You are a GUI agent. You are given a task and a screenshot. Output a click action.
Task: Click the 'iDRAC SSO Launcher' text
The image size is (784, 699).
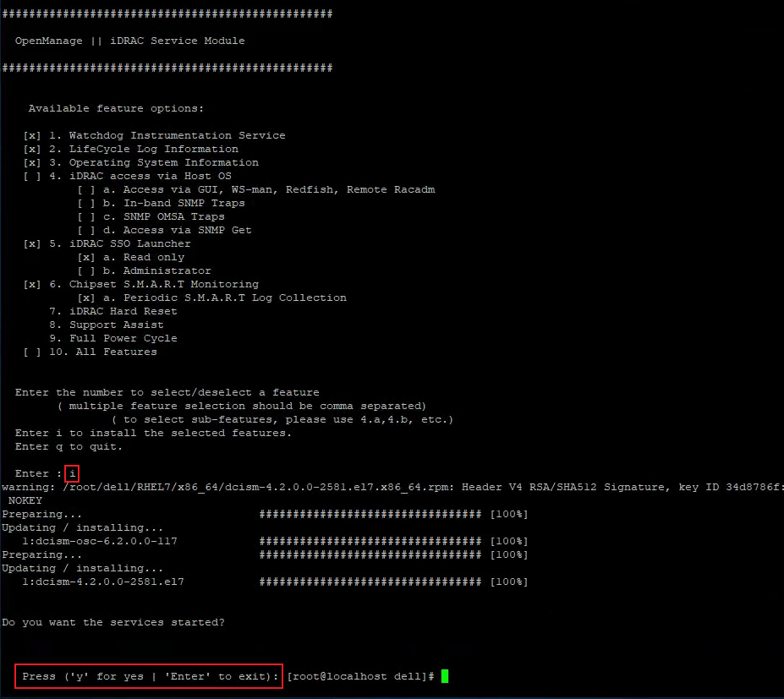click(130, 243)
